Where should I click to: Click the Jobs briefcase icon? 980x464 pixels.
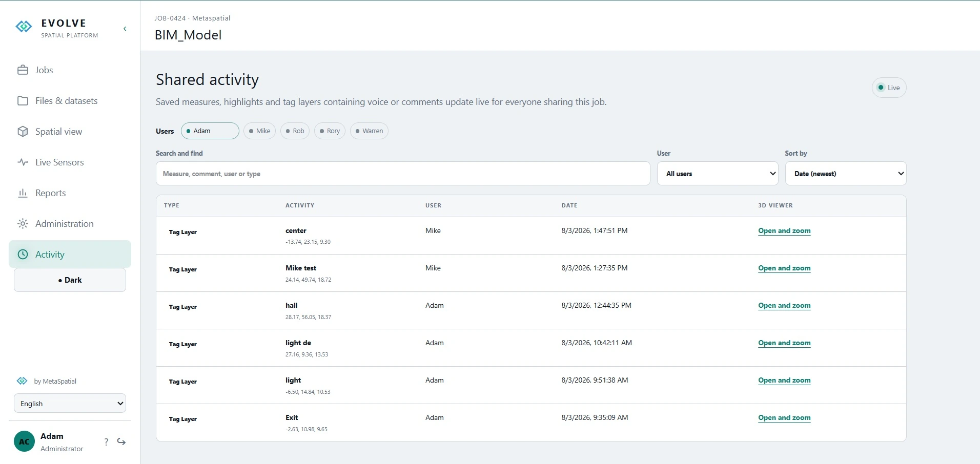point(23,70)
